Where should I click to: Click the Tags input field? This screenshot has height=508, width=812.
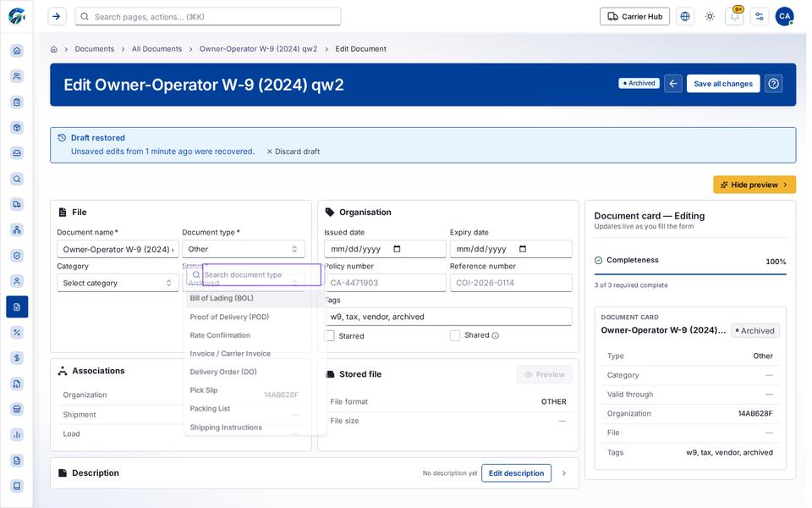click(448, 317)
